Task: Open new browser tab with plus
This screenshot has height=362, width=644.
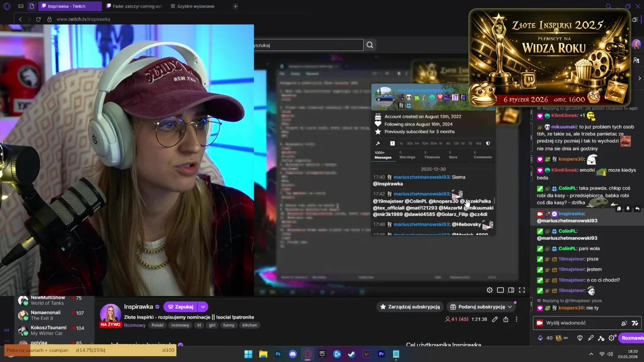Action: pyautogui.click(x=235, y=6)
